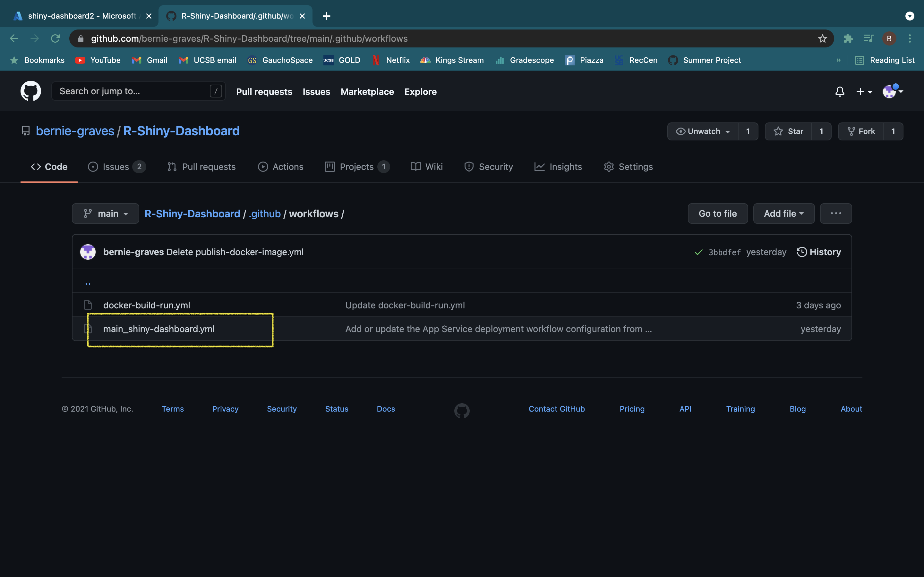Bookmark this page with the star icon
The image size is (924, 577).
[x=822, y=38]
